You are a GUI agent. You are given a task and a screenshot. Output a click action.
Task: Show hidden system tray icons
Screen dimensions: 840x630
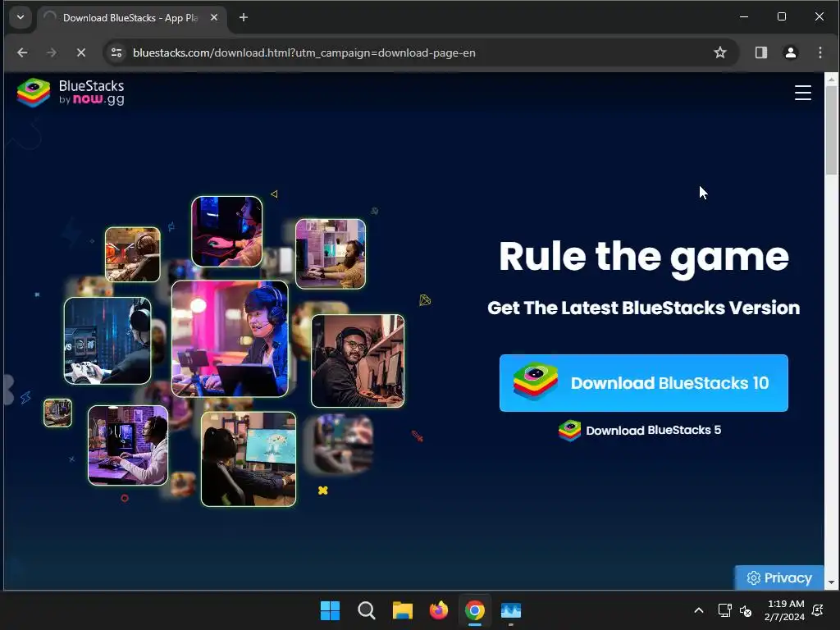click(699, 610)
